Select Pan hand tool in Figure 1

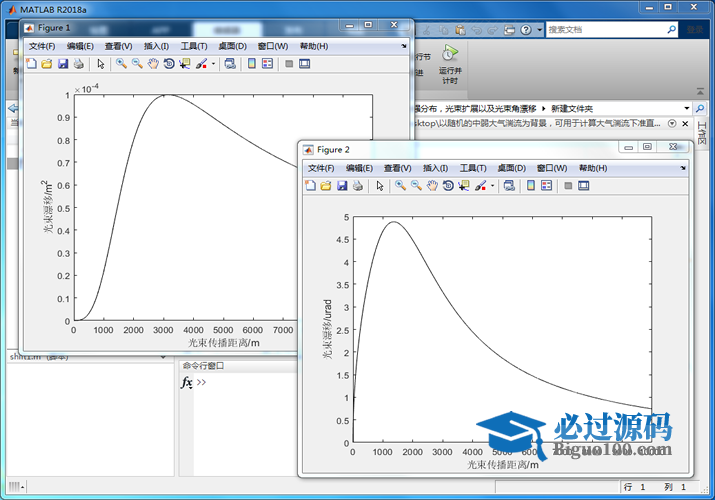click(153, 64)
